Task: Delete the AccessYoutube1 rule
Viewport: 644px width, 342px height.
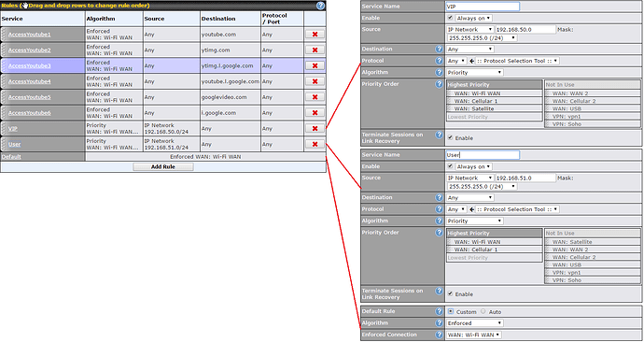Action: tap(315, 35)
